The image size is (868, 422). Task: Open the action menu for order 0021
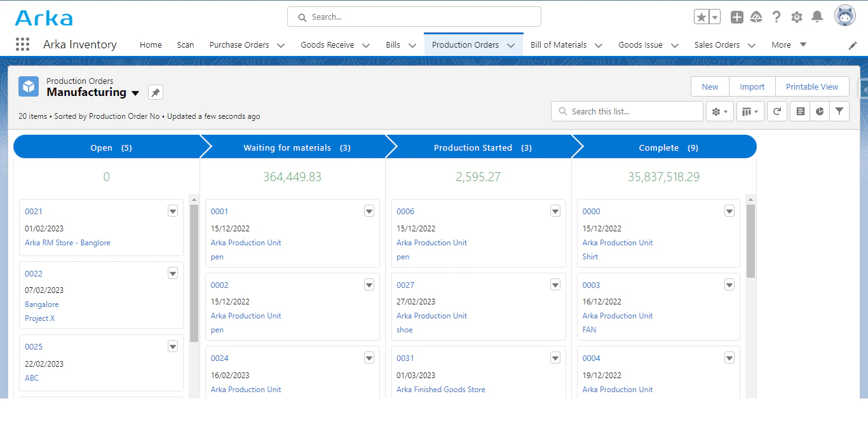pos(173,211)
